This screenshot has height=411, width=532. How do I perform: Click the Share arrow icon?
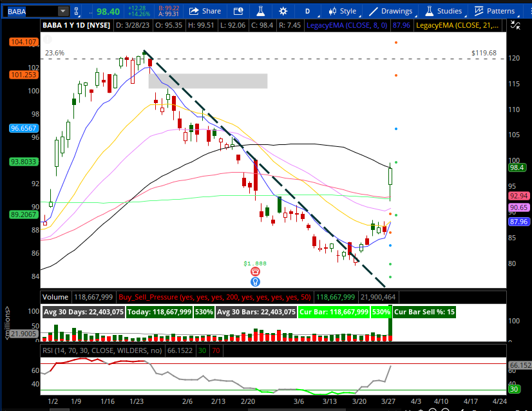[x=194, y=11]
